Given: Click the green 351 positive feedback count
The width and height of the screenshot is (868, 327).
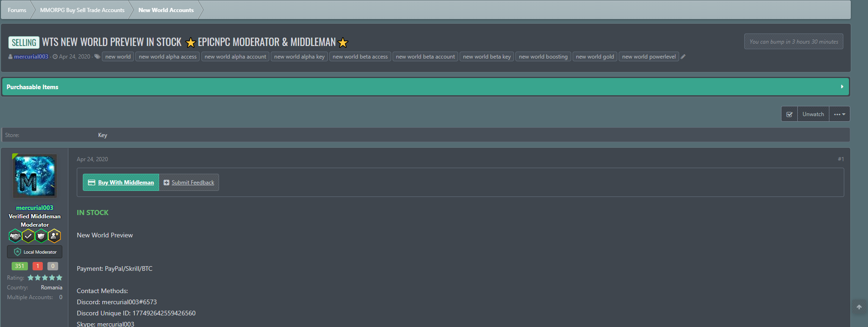Looking at the screenshot, I should (x=20, y=266).
